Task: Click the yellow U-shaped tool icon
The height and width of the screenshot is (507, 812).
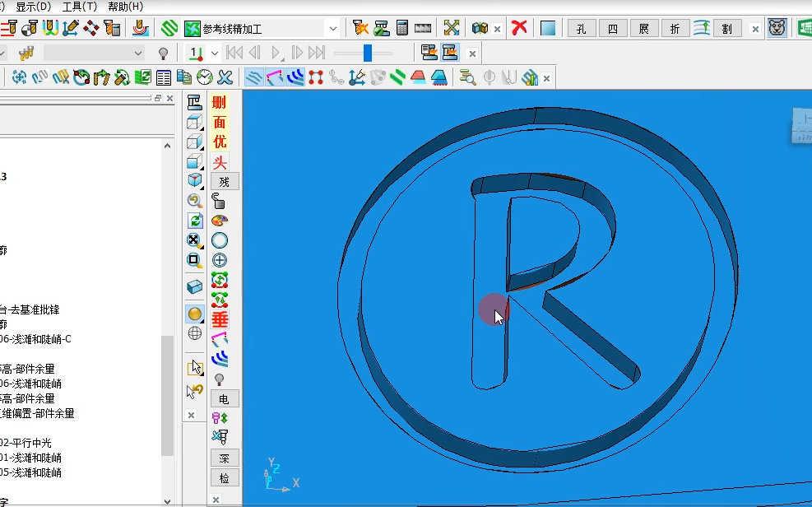Action: click(x=49, y=28)
